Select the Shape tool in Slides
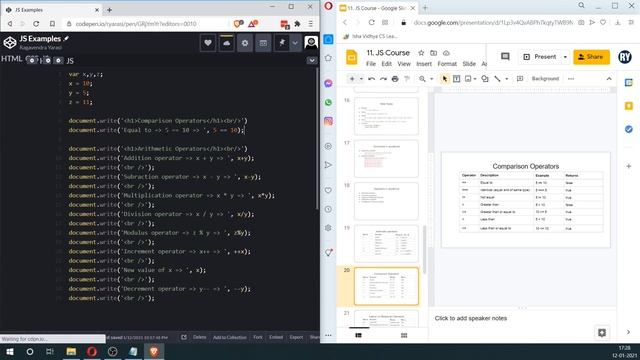Viewport: 640px width, 360px height. point(484,79)
